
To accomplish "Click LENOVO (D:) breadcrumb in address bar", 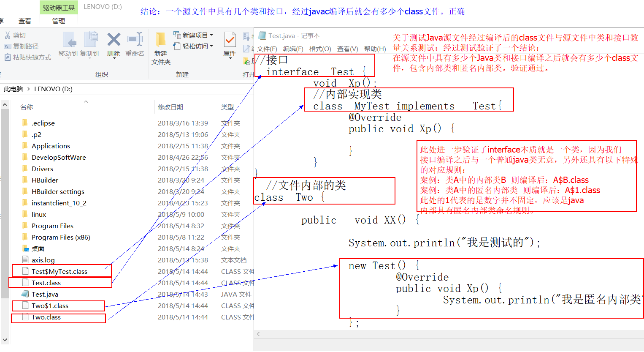I will [53, 89].
